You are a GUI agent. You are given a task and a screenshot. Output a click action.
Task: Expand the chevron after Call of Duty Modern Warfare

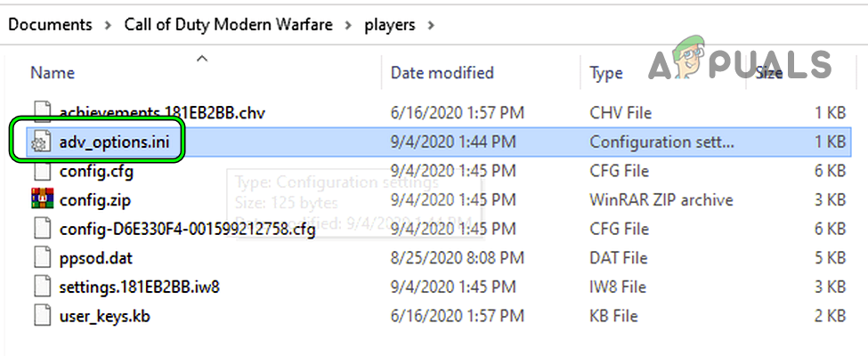coord(347,25)
